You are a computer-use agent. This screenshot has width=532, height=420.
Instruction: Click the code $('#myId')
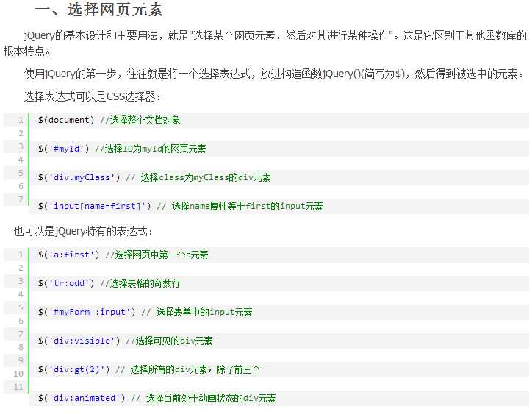click(63, 149)
